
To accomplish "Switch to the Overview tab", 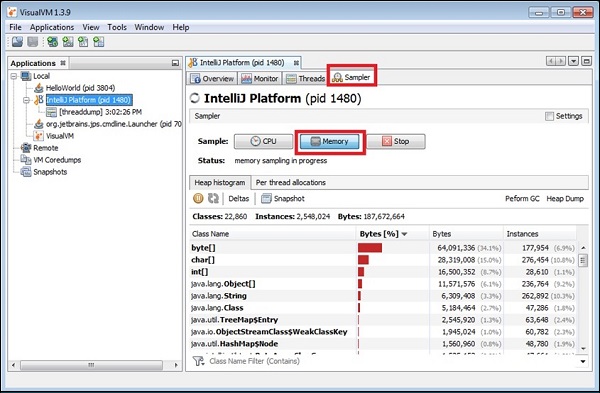I will tap(212, 78).
